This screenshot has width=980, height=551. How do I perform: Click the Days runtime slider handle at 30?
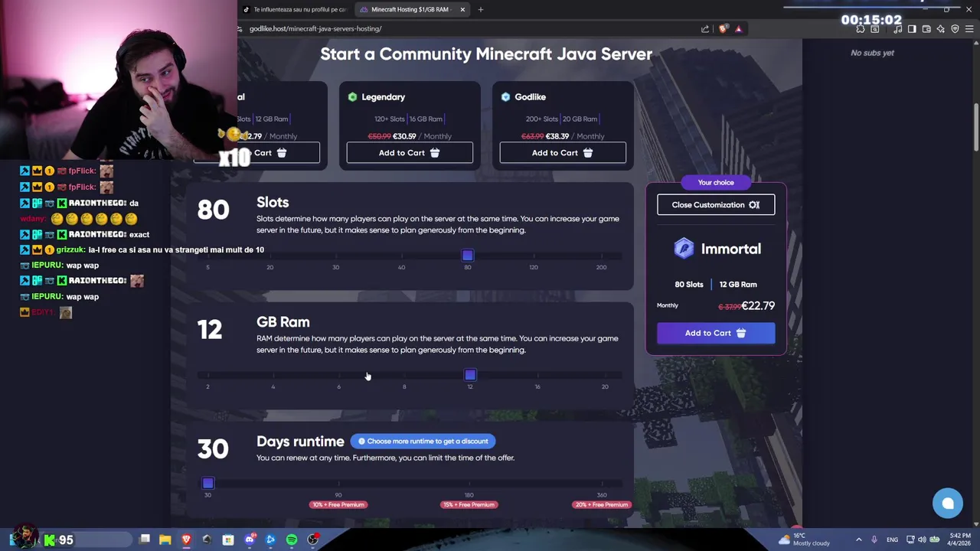coord(208,483)
